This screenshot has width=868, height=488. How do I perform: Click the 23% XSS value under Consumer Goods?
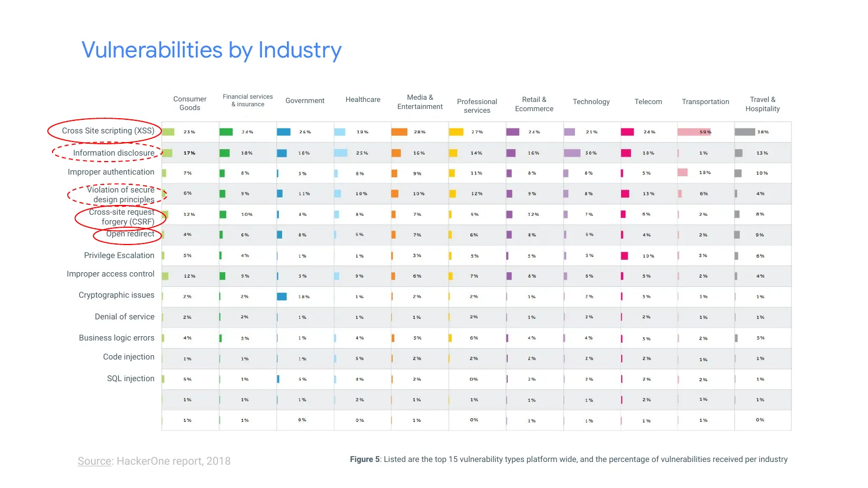[189, 132]
